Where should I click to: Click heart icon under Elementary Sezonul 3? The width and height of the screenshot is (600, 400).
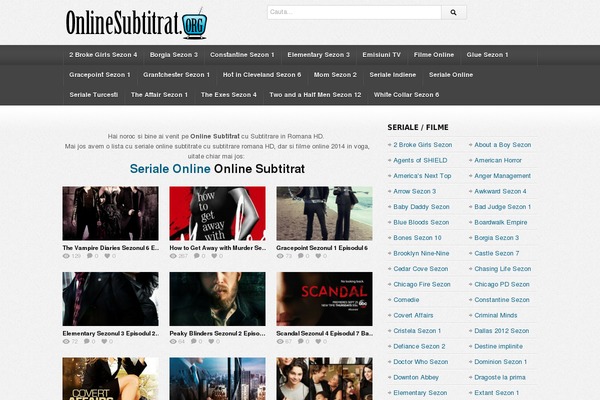click(x=104, y=341)
